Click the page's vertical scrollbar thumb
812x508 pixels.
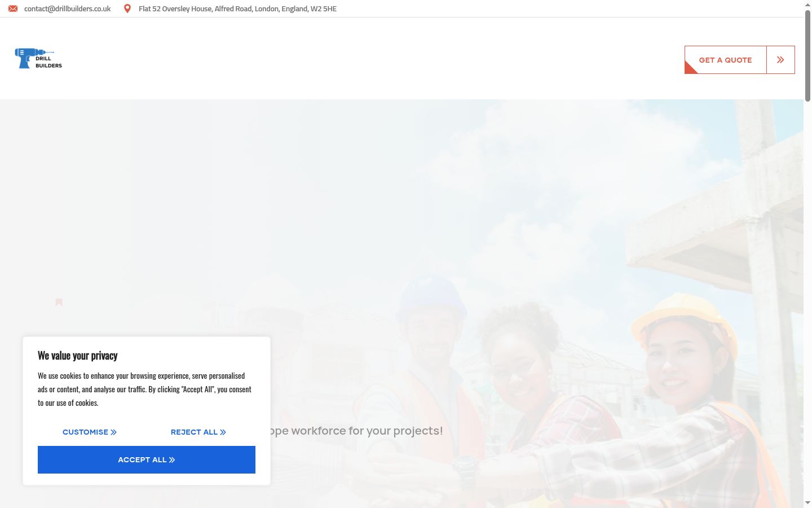(807, 55)
